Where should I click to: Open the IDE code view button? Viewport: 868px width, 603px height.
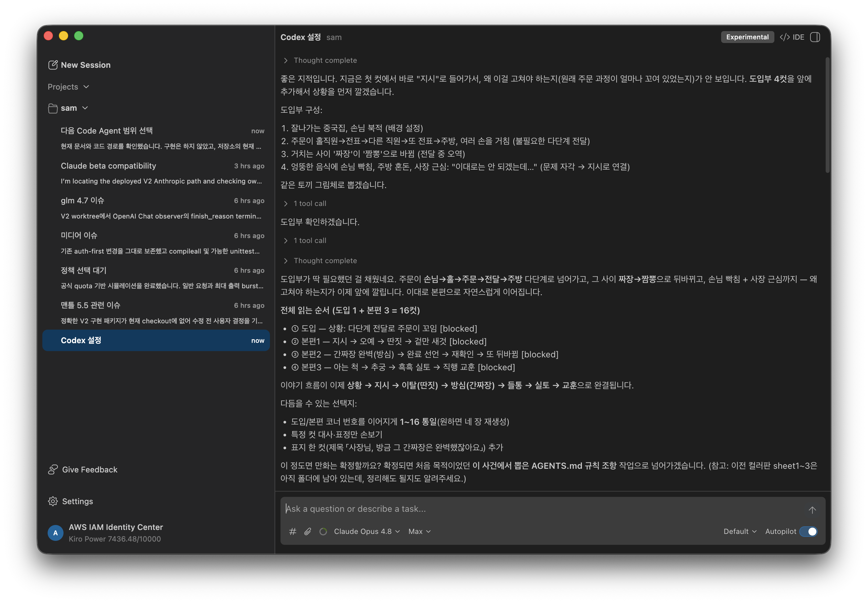tap(792, 37)
